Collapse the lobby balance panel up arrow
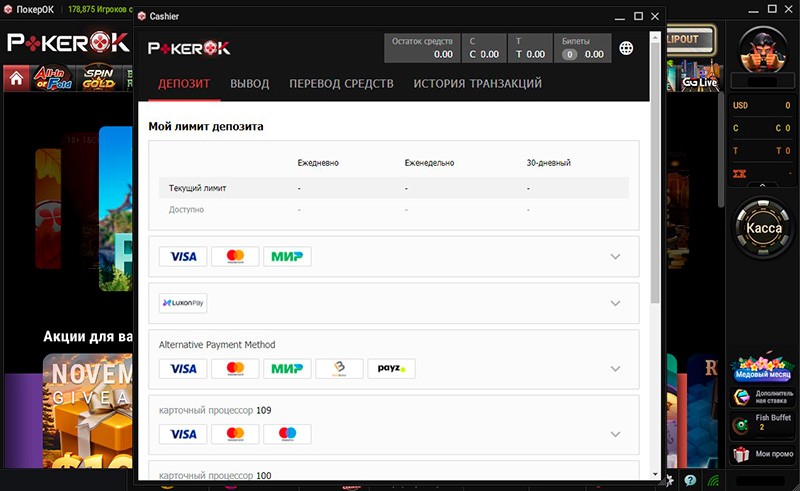 point(762,185)
